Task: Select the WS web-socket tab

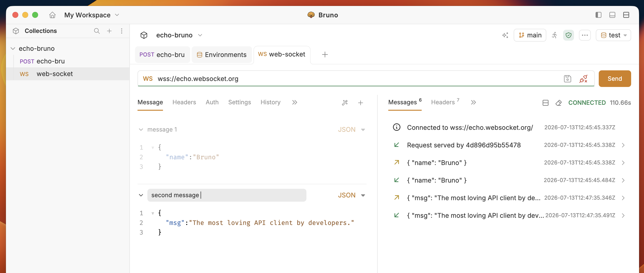Action: pyautogui.click(x=282, y=54)
